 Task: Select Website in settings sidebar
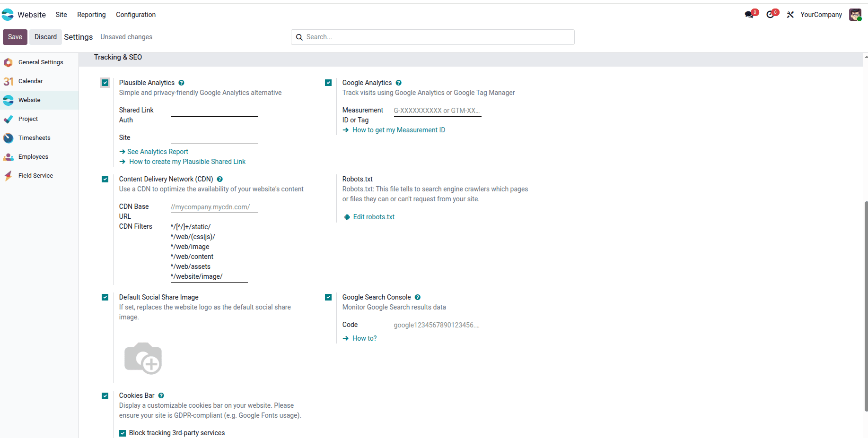pyautogui.click(x=39, y=100)
